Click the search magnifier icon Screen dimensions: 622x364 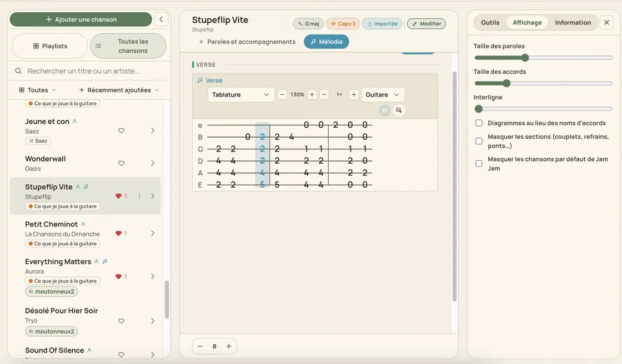tap(18, 71)
